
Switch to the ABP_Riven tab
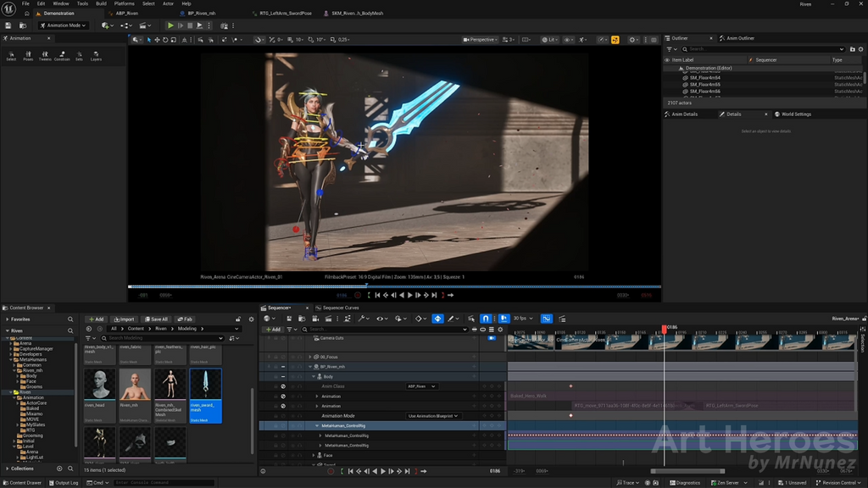127,14
